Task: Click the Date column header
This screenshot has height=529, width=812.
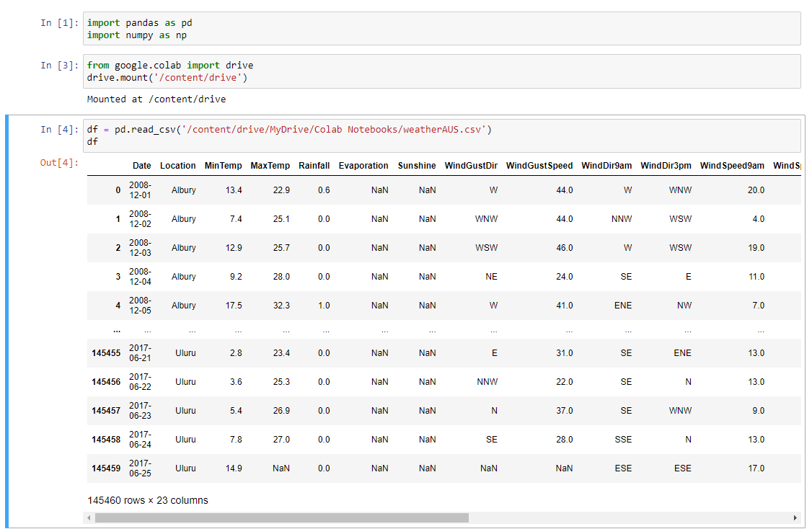Action: click(x=142, y=166)
